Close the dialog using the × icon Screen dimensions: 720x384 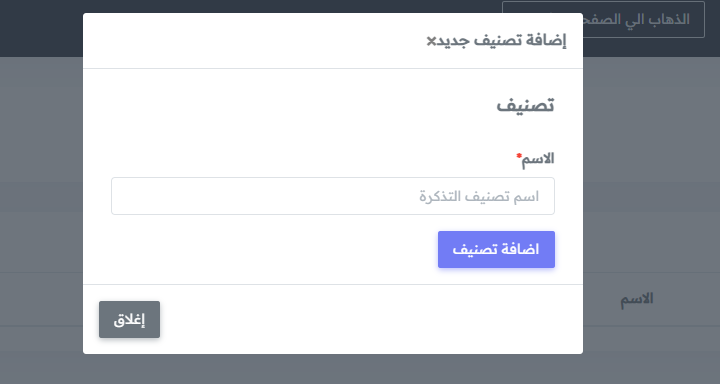431,41
